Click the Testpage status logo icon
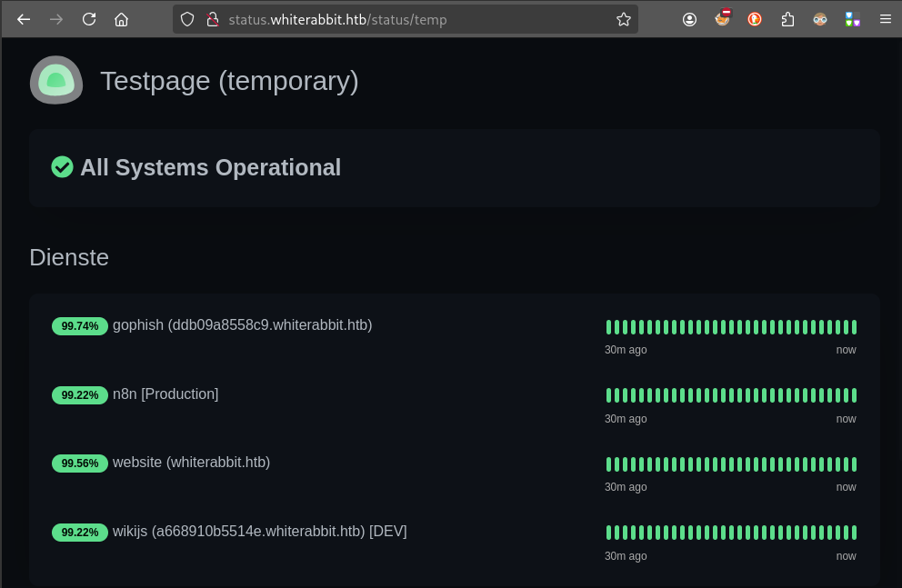This screenshot has height=588, width=902. coord(55,80)
